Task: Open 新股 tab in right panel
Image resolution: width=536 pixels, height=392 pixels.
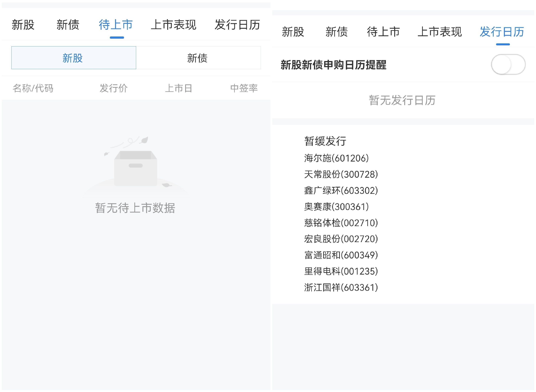Action: pos(293,32)
